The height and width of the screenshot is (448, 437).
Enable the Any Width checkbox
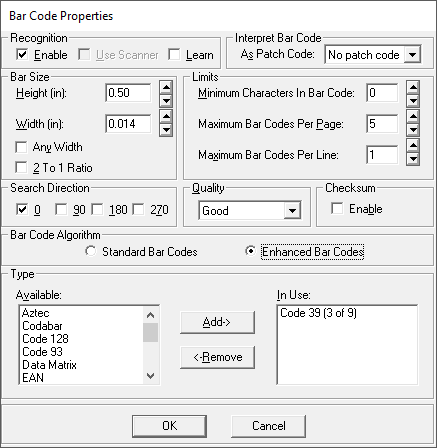tap(21, 147)
